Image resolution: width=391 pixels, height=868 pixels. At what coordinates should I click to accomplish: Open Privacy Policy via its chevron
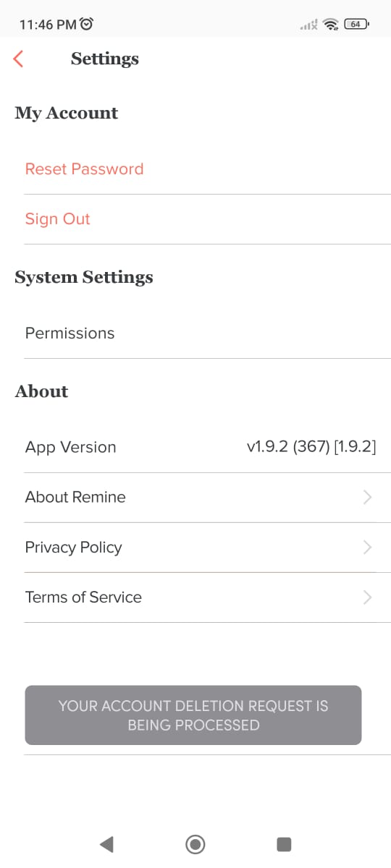pyautogui.click(x=367, y=547)
